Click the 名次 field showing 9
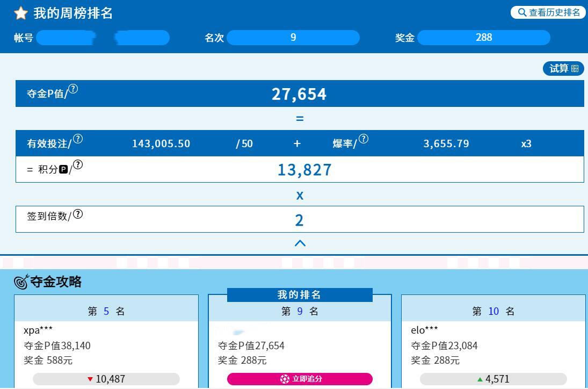Viewport: 588px width, 389px height. 293,38
